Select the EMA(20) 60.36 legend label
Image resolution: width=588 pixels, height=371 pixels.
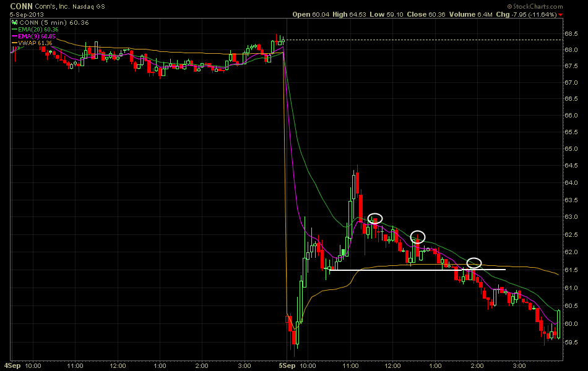point(40,29)
